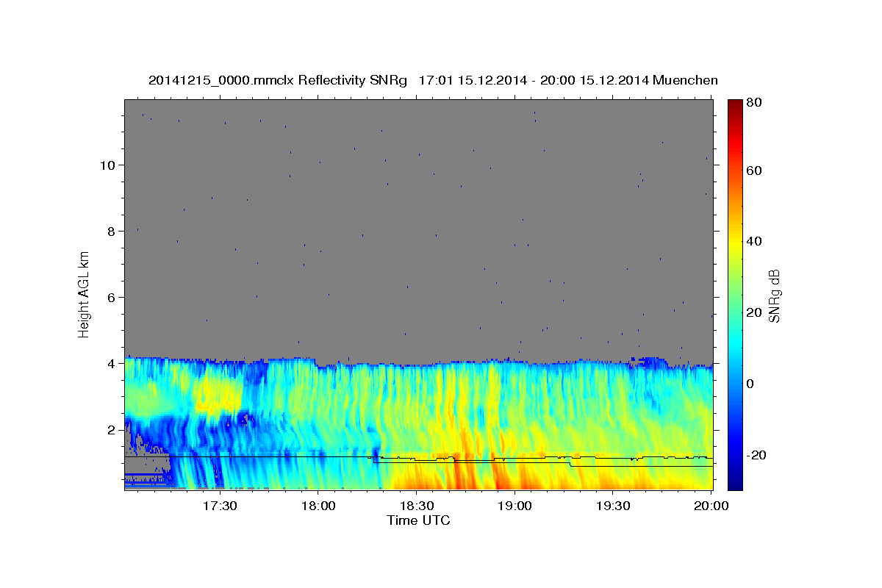The image size is (882, 588).
Task: Click the height tick label 6
Action: (x=111, y=297)
